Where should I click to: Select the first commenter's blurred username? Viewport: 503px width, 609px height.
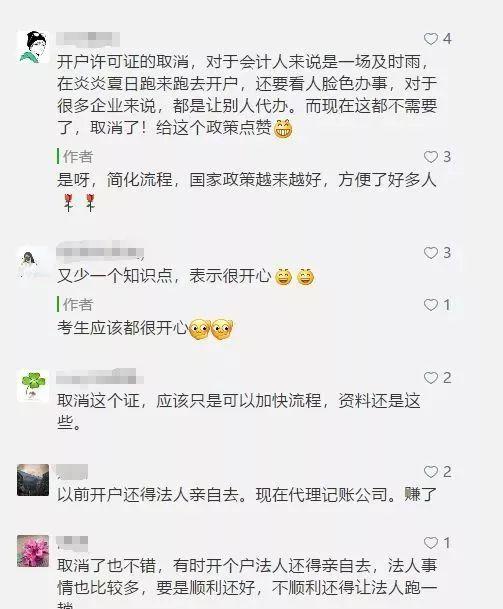[88, 39]
